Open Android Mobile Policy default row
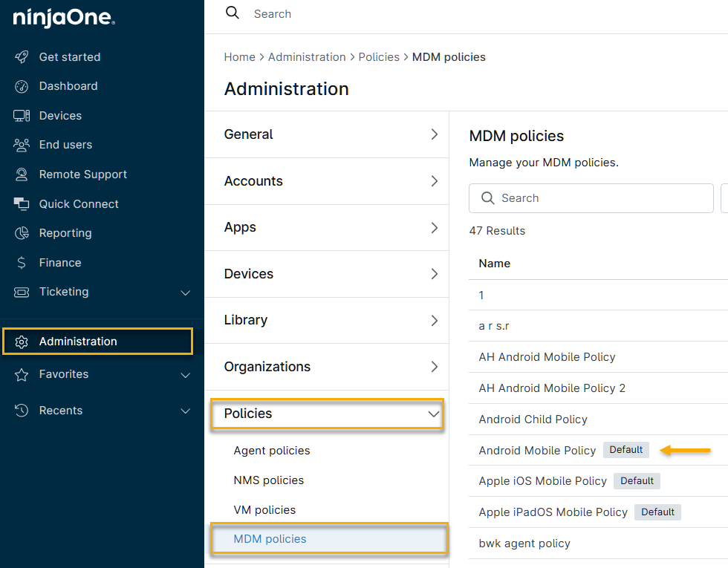This screenshot has height=568, width=728. pos(537,450)
